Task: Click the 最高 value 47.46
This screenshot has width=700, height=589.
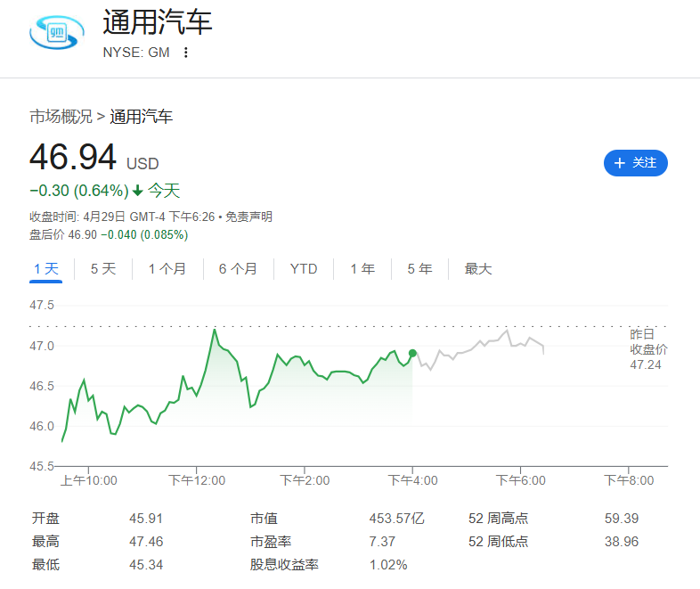Action: click(146, 542)
